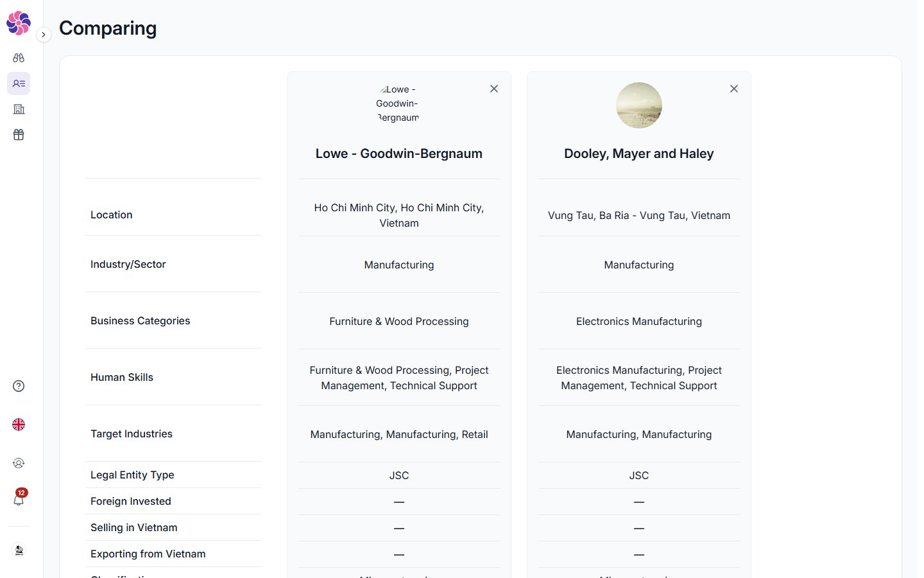
Task: Click the Vung Tau, Ba Ria location value
Action: point(639,215)
